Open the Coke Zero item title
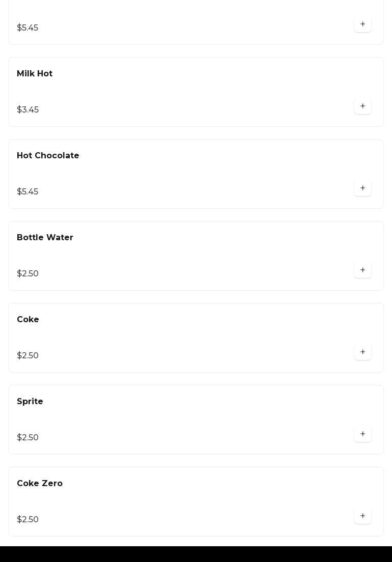Viewport: 392px width, 562px height. [40, 484]
